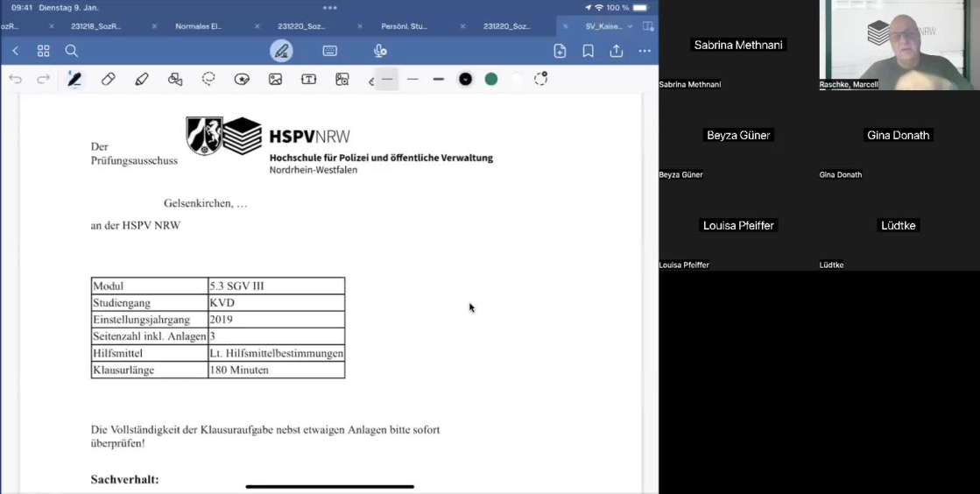Choose the thickest stroke width

coord(439,80)
